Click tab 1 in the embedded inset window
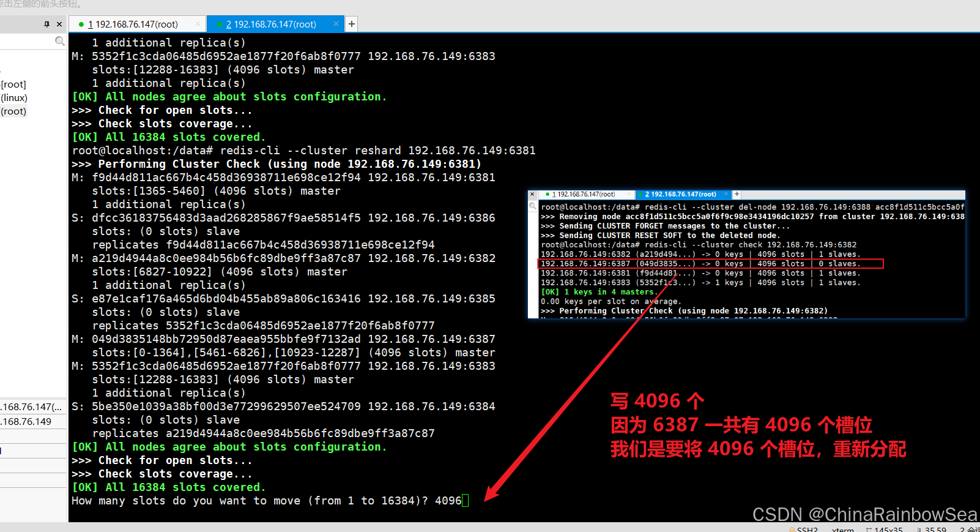The width and height of the screenshot is (980, 532). (x=586, y=194)
